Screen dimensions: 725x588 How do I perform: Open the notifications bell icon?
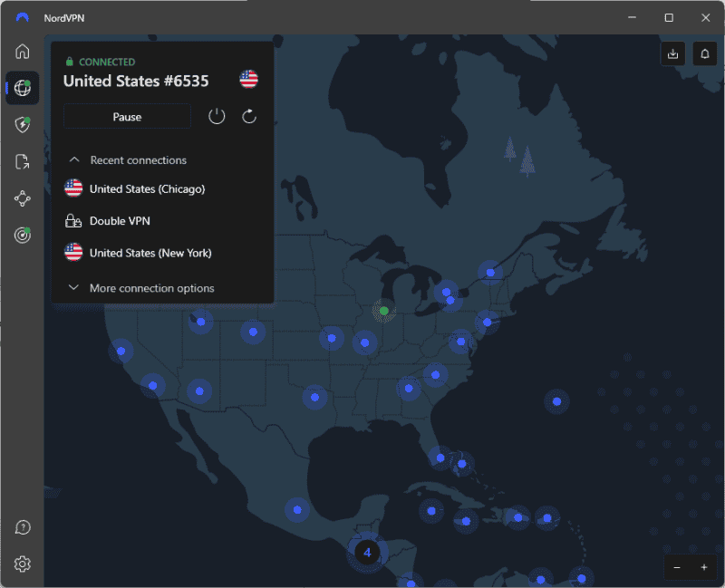[x=704, y=53]
